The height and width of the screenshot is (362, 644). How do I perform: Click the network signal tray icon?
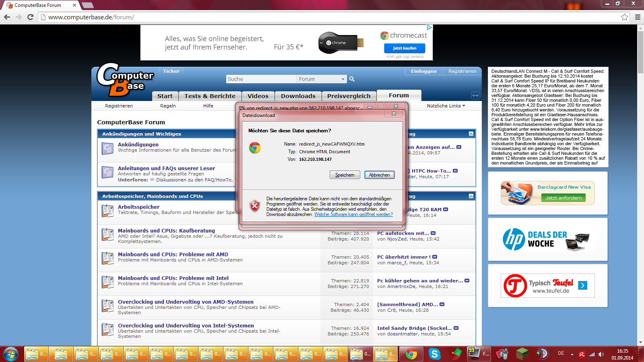click(x=592, y=354)
